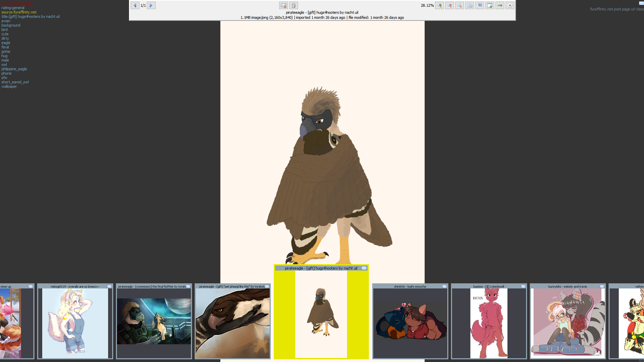The width and height of the screenshot is (644, 362).
Task: Zoom out using the magnifier minus icon
Action: pos(449,5)
